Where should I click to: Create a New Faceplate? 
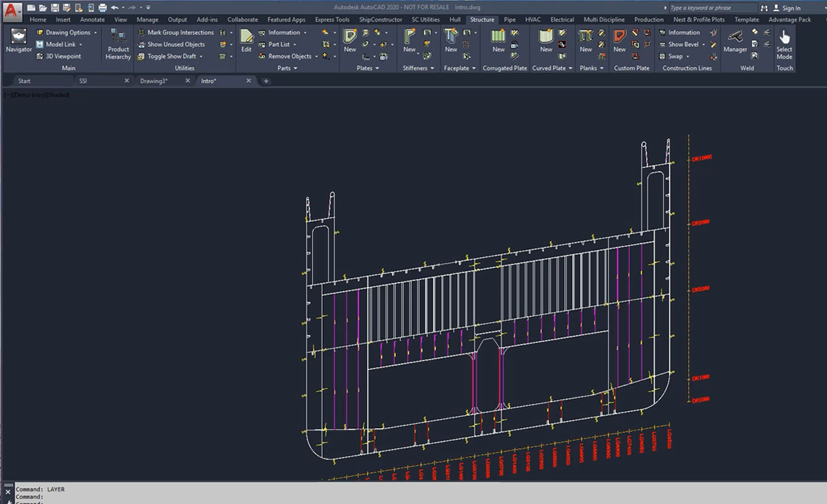451,41
